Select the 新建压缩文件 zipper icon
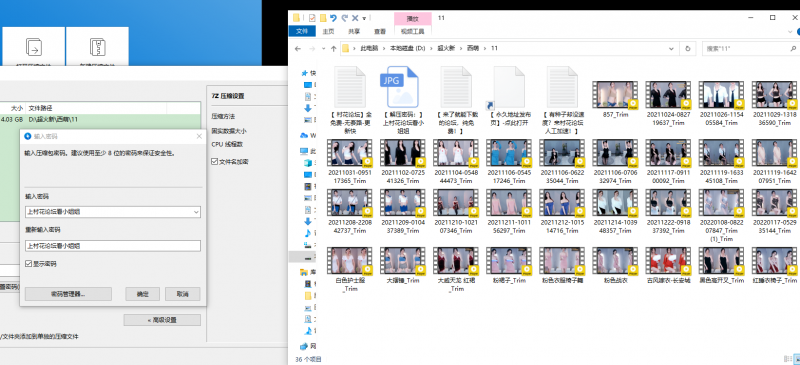This screenshot has width=800, height=365. tap(97, 47)
